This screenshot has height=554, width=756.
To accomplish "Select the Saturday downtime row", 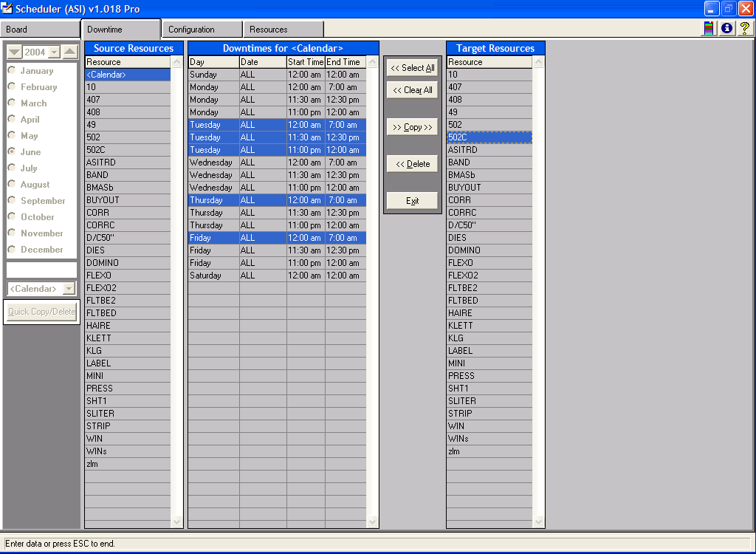I will coord(277,276).
